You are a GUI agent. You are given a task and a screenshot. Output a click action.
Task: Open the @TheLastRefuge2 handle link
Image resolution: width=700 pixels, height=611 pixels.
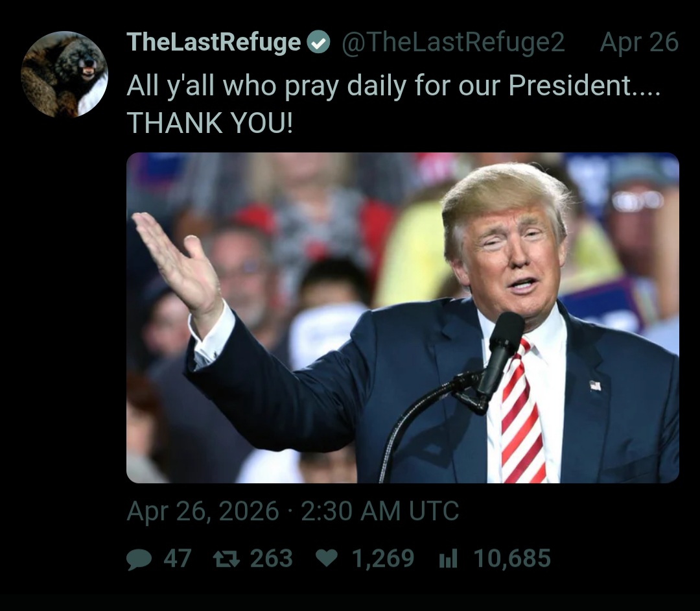(454, 42)
